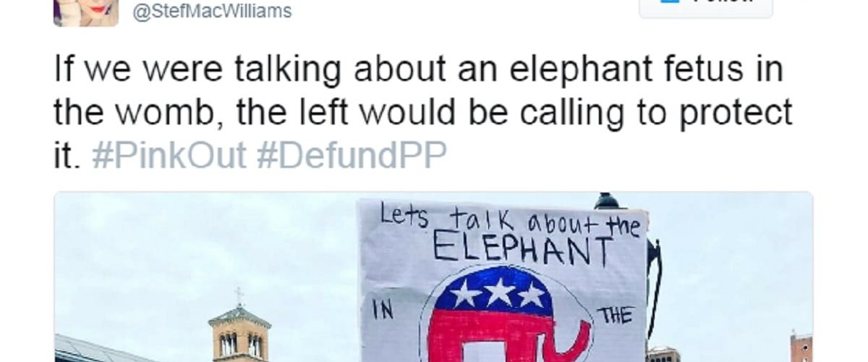Click the cross atop the bell tower

click(239, 295)
